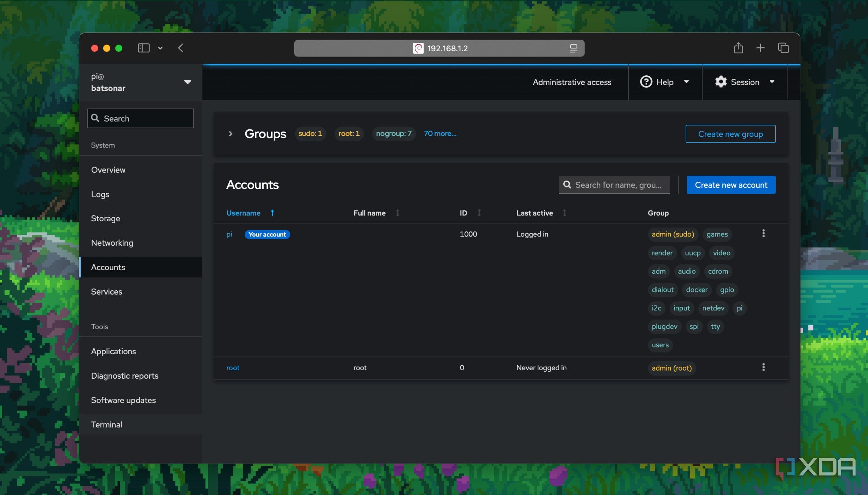This screenshot has width=868, height=495.
Task: Open the kebab menu for root account
Action: pos(763,367)
